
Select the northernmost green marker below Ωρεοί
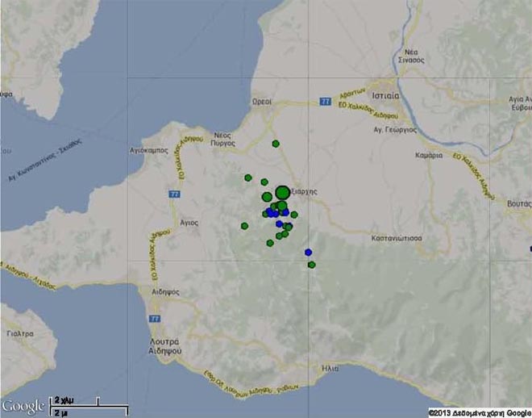(276, 144)
